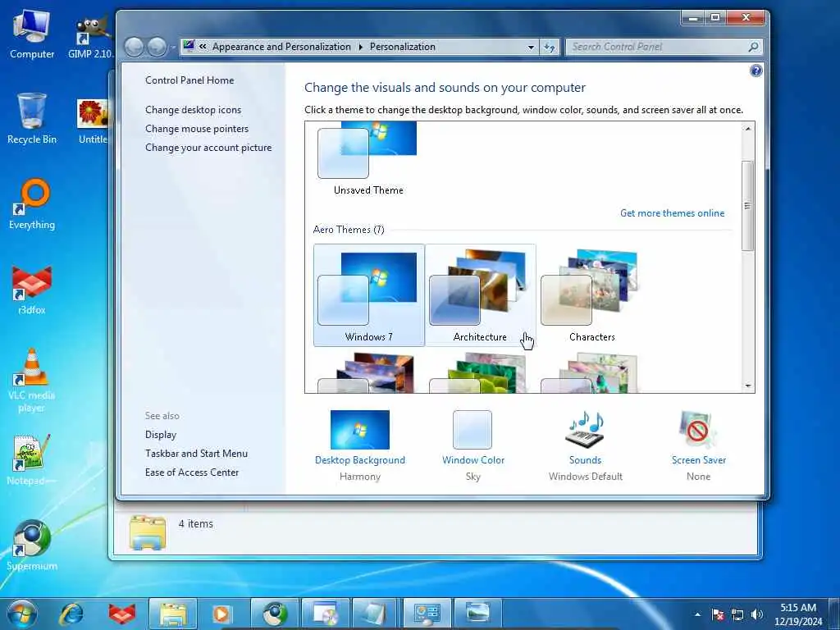Click the Personalization breadcrumb

click(402, 47)
